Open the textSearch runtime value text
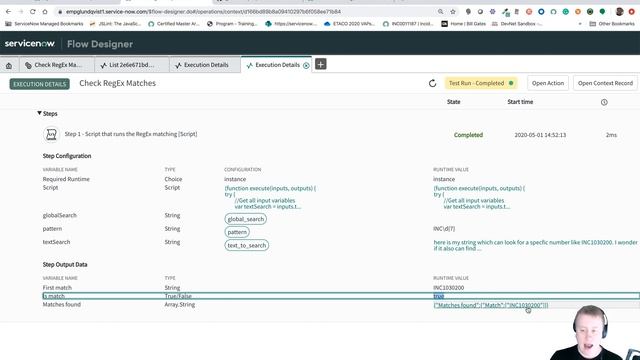 (x=535, y=245)
